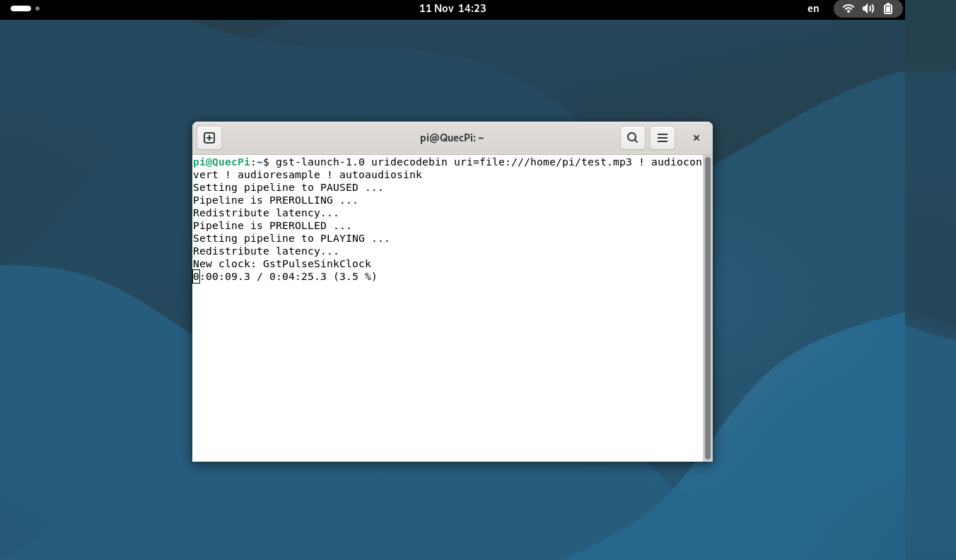This screenshot has width=956, height=560.
Task: Click the 'New clock: GstPulseSinkClock' line
Action: (x=281, y=264)
